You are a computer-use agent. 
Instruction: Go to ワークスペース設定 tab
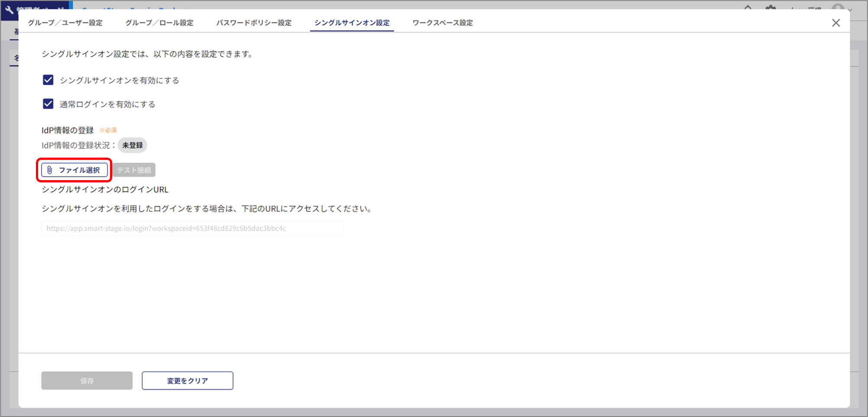coord(442,23)
